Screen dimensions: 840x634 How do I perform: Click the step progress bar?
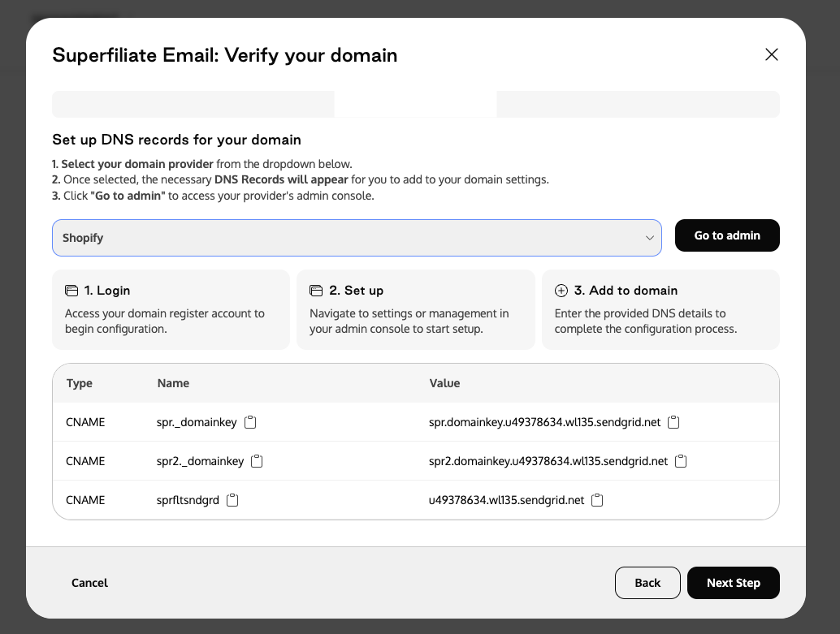pyautogui.click(x=416, y=104)
